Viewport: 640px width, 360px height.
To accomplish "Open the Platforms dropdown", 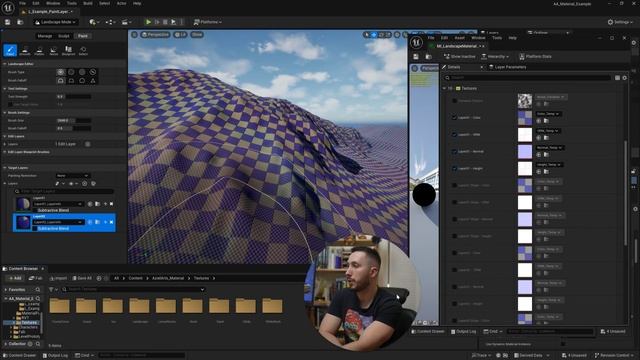I will click(x=208, y=22).
